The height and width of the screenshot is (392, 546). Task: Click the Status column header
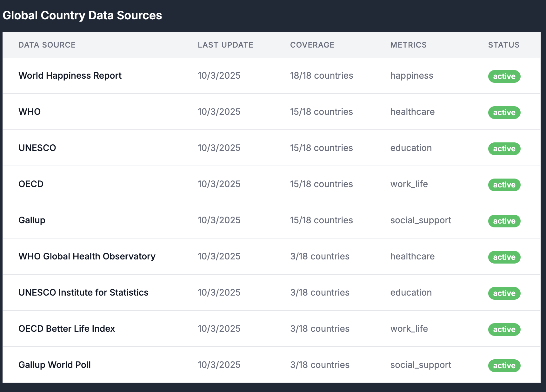click(503, 45)
